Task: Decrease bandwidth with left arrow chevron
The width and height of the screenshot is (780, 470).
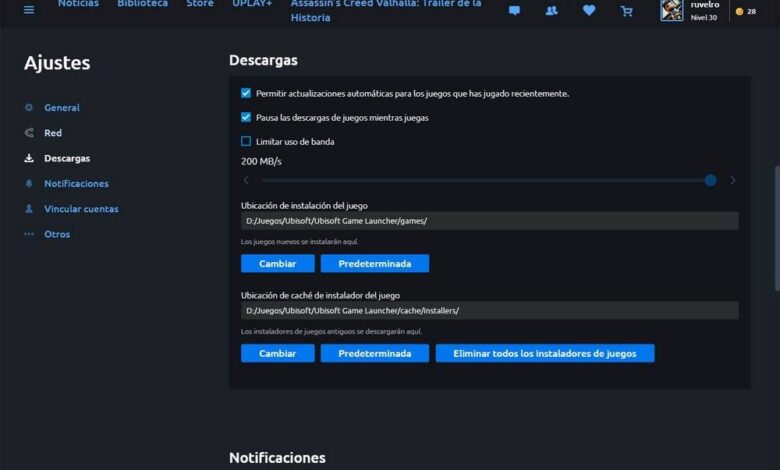Action: pos(247,180)
